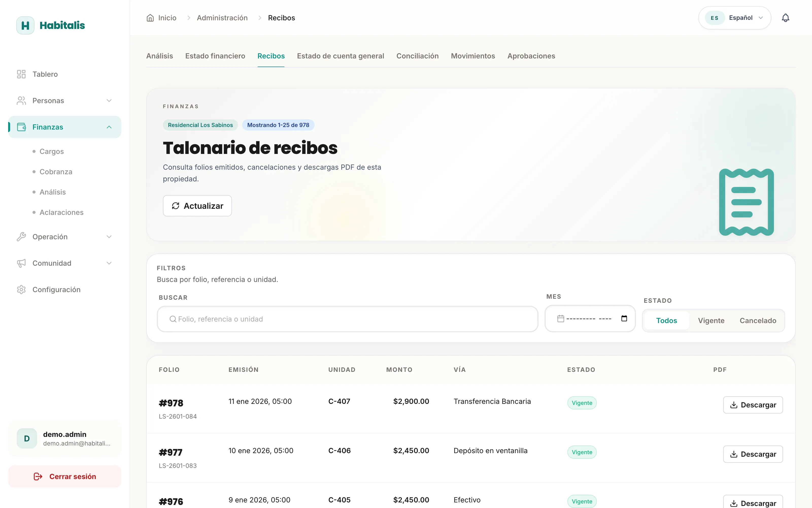The image size is (812, 508).
Task: Click the demo.admin user card
Action: (65, 438)
